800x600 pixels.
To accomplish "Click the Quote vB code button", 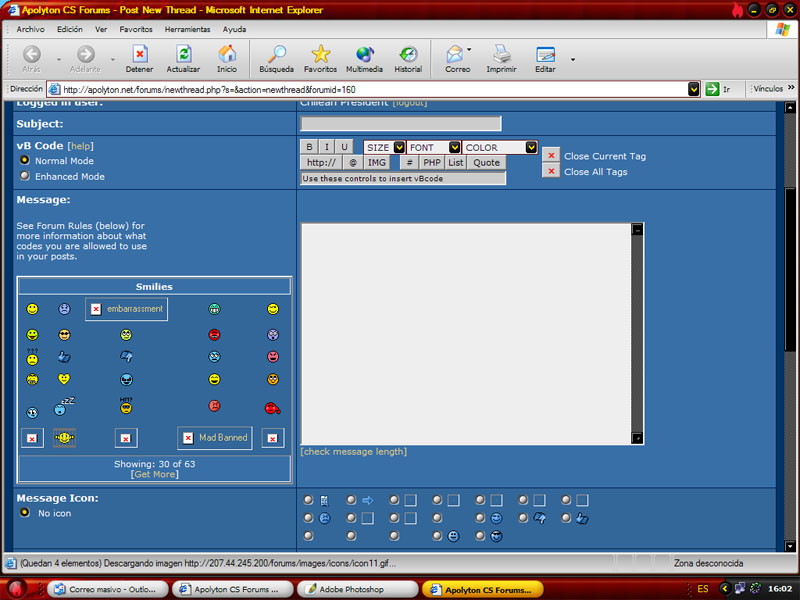I will point(486,163).
